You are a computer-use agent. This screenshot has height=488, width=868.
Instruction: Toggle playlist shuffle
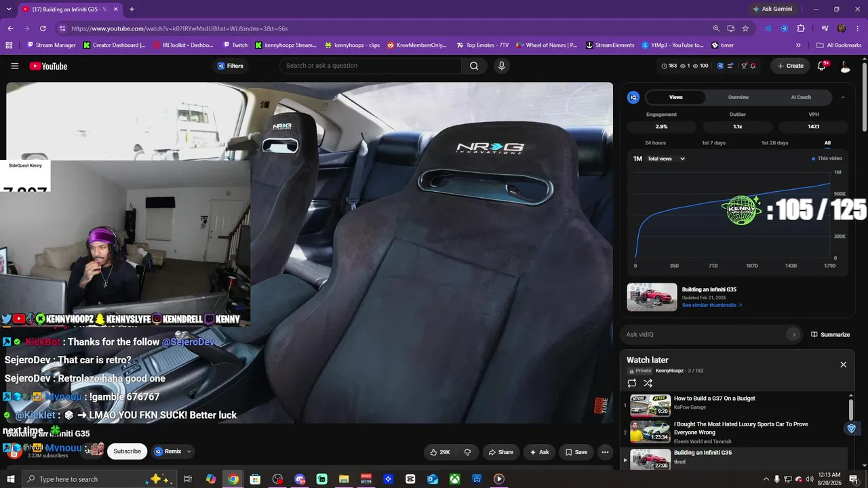click(x=648, y=383)
